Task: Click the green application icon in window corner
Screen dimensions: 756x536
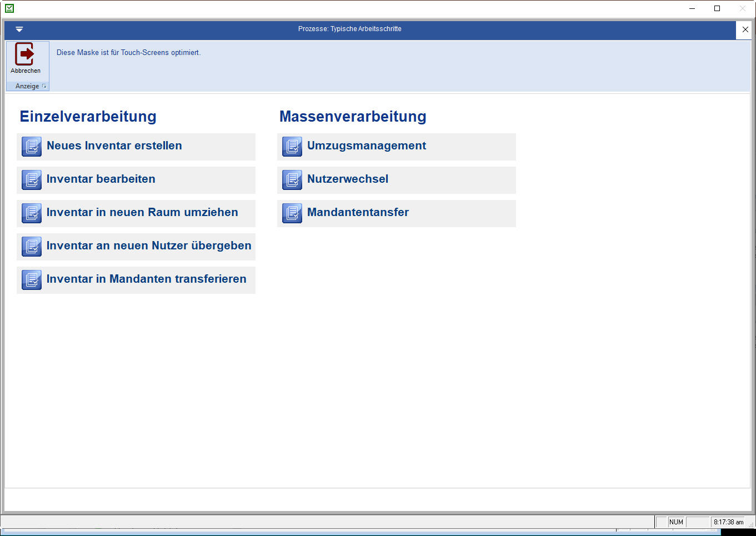Action: pyautogui.click(x=9, y=8)
